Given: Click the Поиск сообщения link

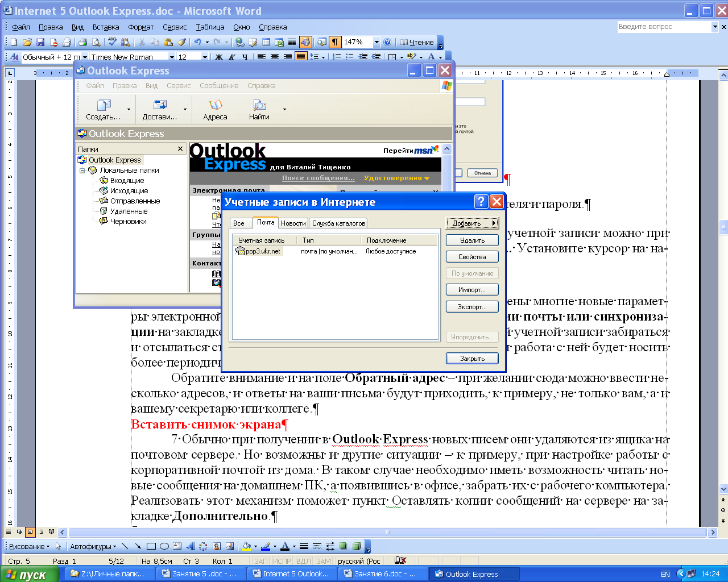Looking at the screenshot, I should [x=318, y=178].
